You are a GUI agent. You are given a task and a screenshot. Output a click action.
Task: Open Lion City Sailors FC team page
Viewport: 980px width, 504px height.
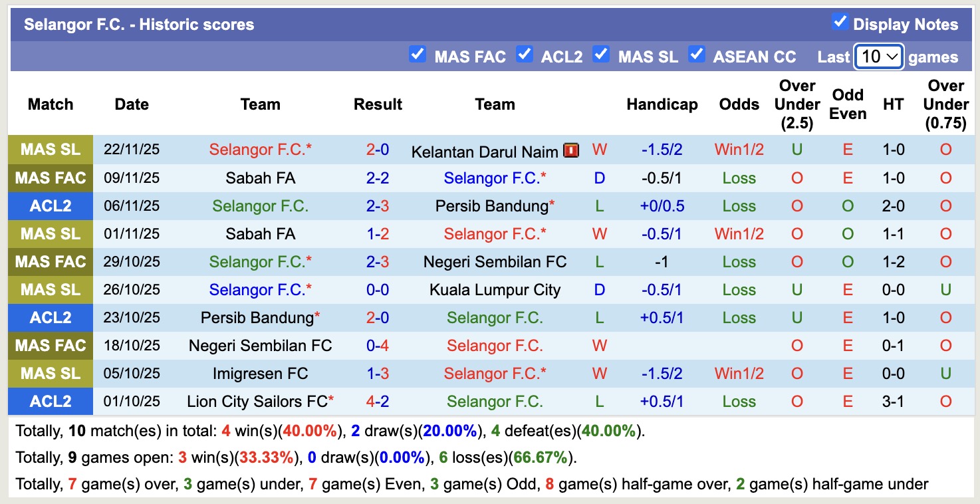pyautogui.click(x=258, y=402)
